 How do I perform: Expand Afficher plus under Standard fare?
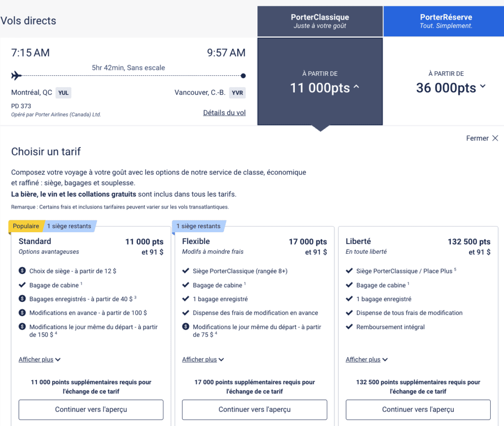coord(39,360)
